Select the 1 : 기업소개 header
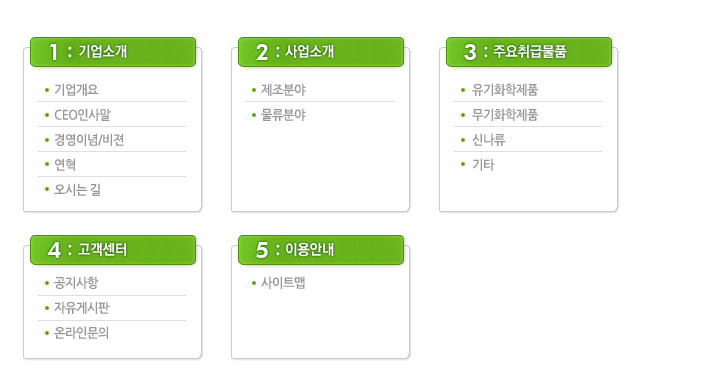This screenshot has height=388, width=702. 113,52
